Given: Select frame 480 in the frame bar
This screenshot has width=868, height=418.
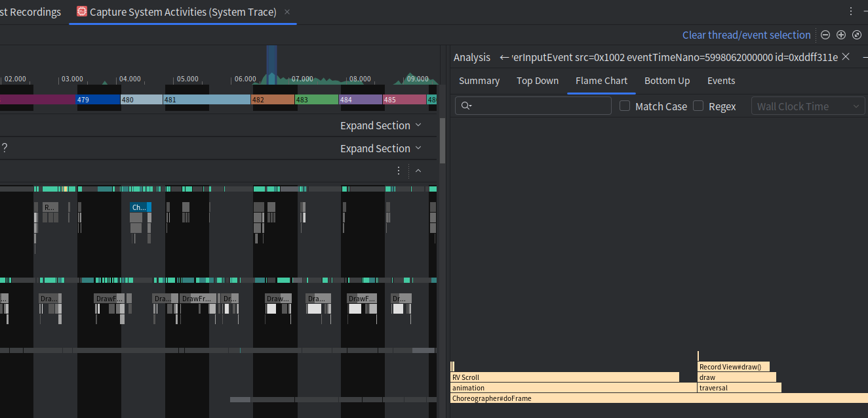Looking at the screenshot, I should (x=142, y=100).
